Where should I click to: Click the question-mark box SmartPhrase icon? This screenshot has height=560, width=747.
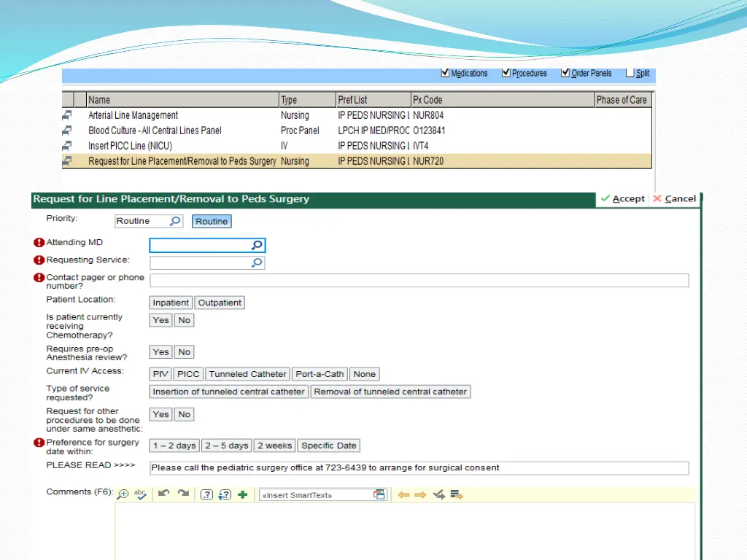pos(206,495)
